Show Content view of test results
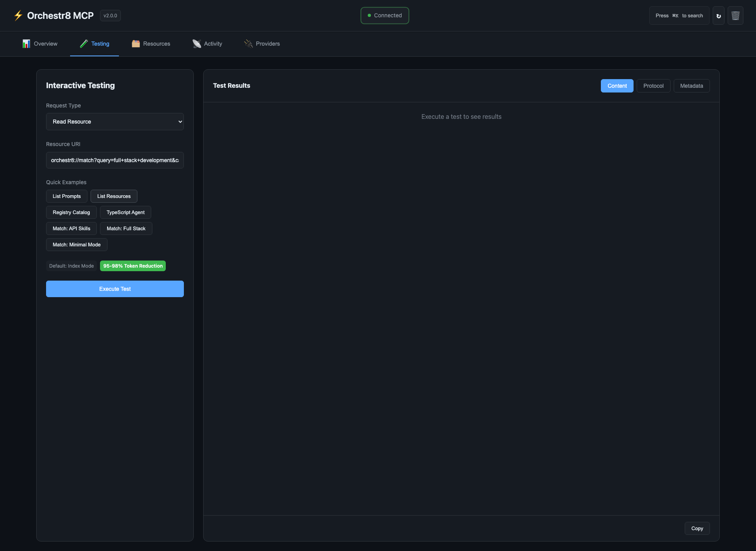 pos(617,86)
